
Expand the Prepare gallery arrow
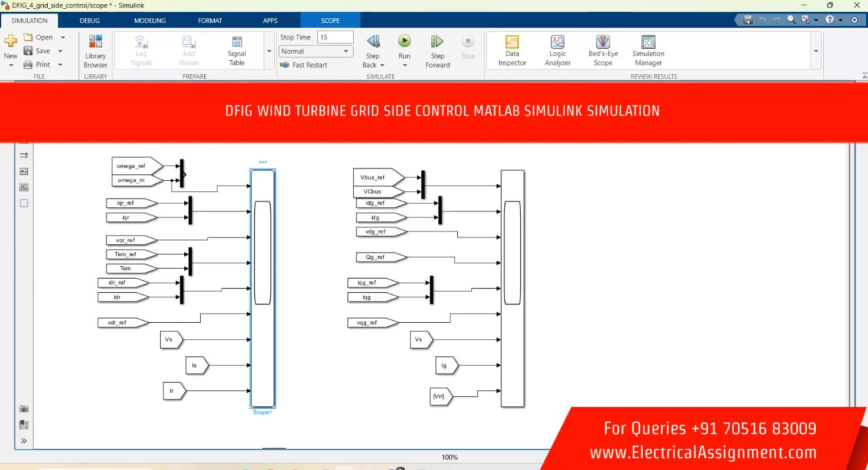click(x=270, y=51)
